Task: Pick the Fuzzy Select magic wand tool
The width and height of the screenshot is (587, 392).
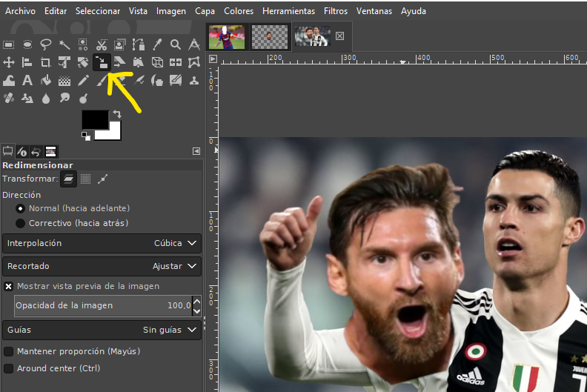Action: coord(64,44)
